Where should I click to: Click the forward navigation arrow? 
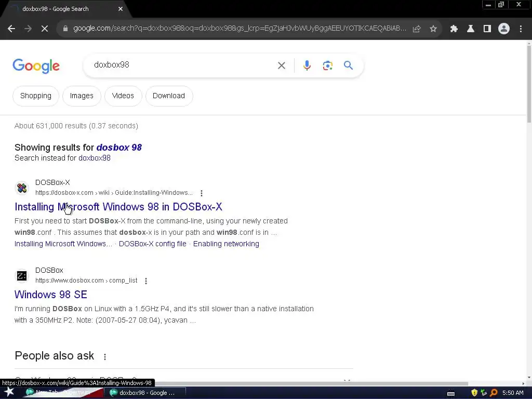tap(28, 29)
